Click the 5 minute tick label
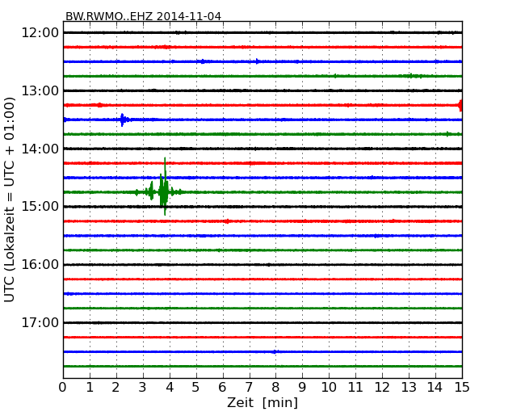 click(x=195, y=388)
